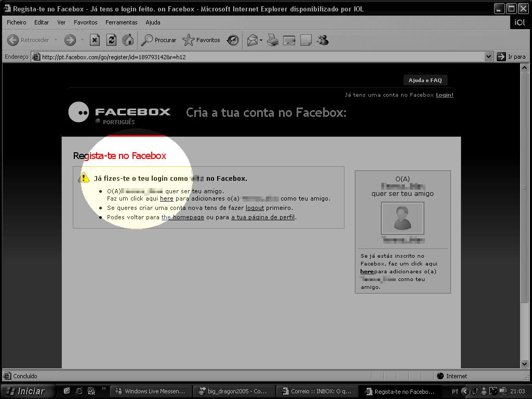Click the Edit page toolbar icon
This screenshot has width=532, height=399.
[289, 41]
